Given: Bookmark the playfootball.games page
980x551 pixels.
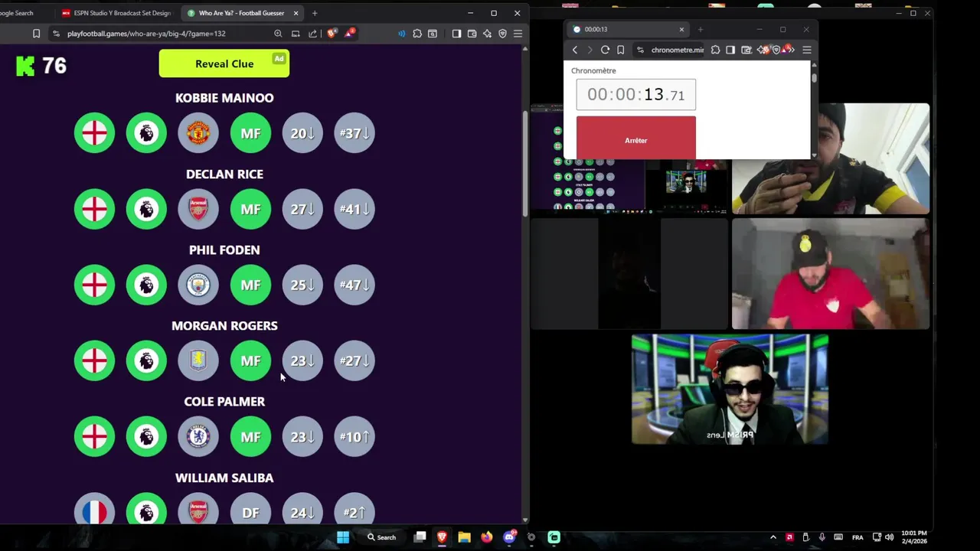Looking at the screenshot, I should coord(36,34).
